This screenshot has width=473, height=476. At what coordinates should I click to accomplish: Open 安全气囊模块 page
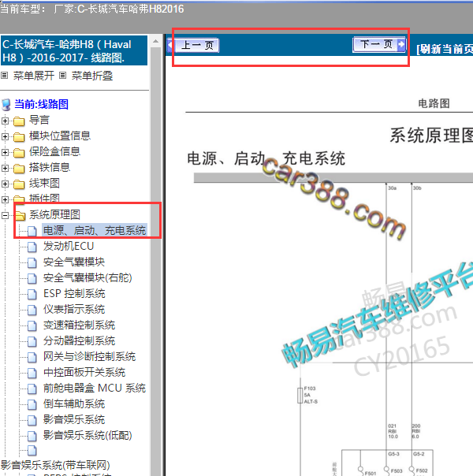click(74, 262)
